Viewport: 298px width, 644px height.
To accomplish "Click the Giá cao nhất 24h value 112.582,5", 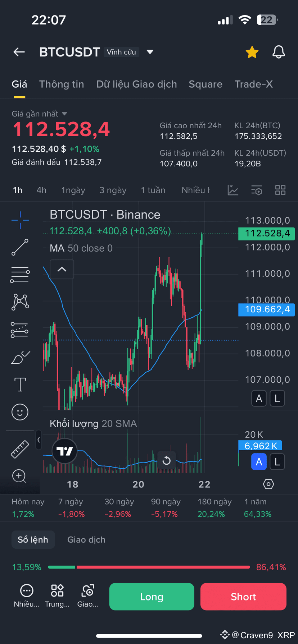I will point(179,136).
